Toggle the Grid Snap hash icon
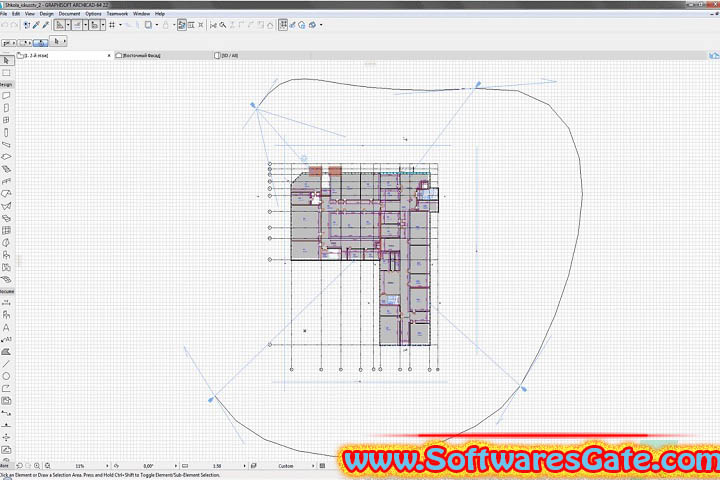This screenshot has width=720, height=480. [112, 25]
